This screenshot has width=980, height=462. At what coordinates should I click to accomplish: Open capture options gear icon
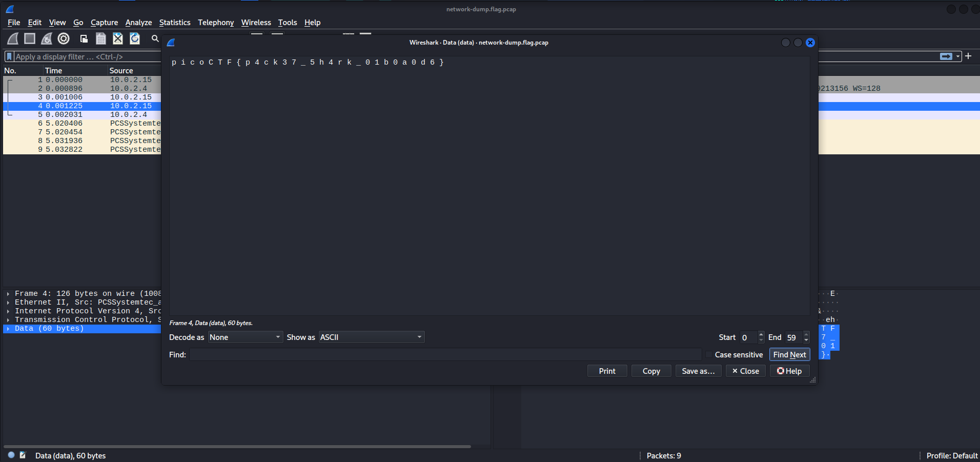[x=64, y=38]
